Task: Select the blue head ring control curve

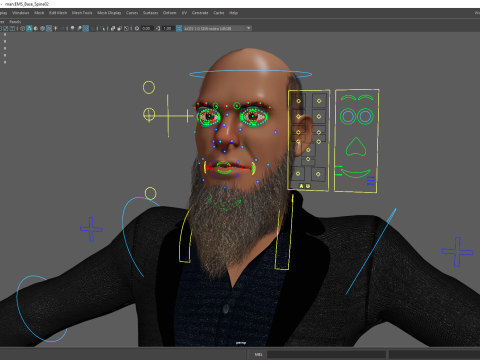Action: tap(251, 74)
